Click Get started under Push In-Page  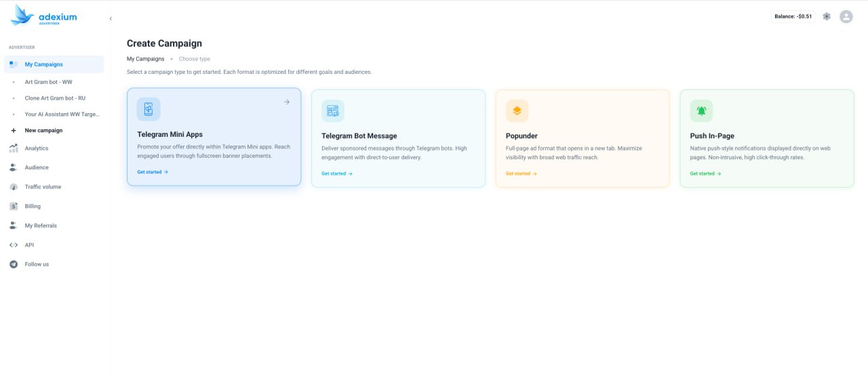(705, 173)
